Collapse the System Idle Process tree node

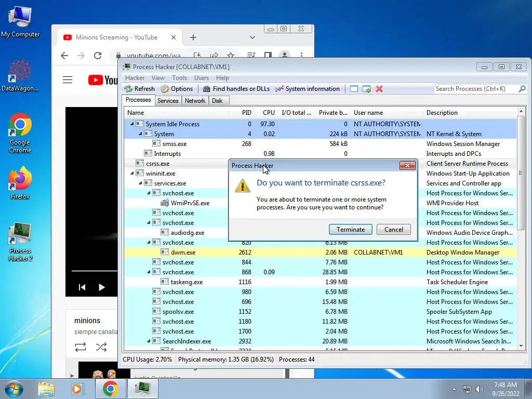[x=132, y=124]
